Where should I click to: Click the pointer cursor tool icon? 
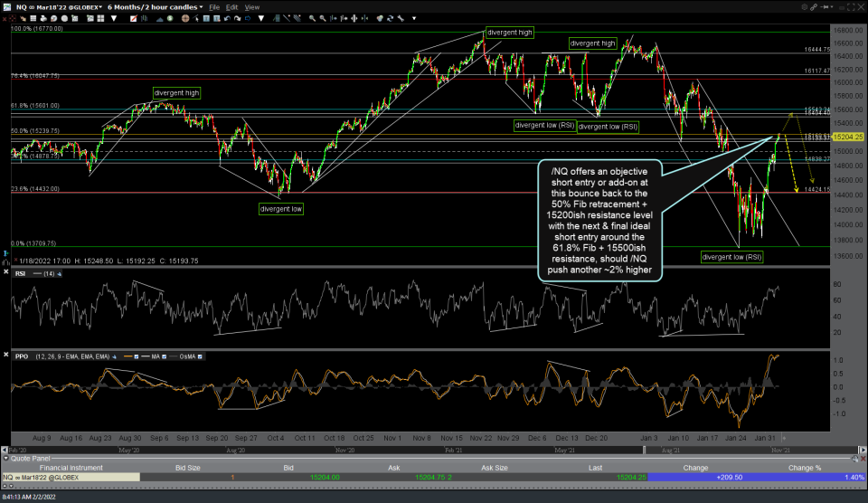pos(196,18)
